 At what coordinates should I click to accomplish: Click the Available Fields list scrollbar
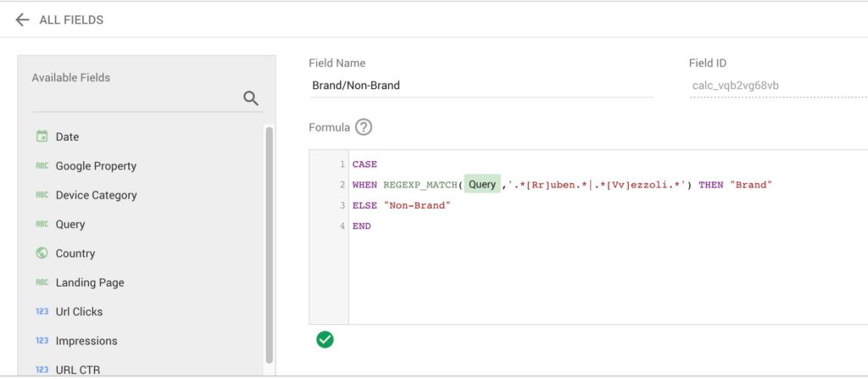coord(270,246)
